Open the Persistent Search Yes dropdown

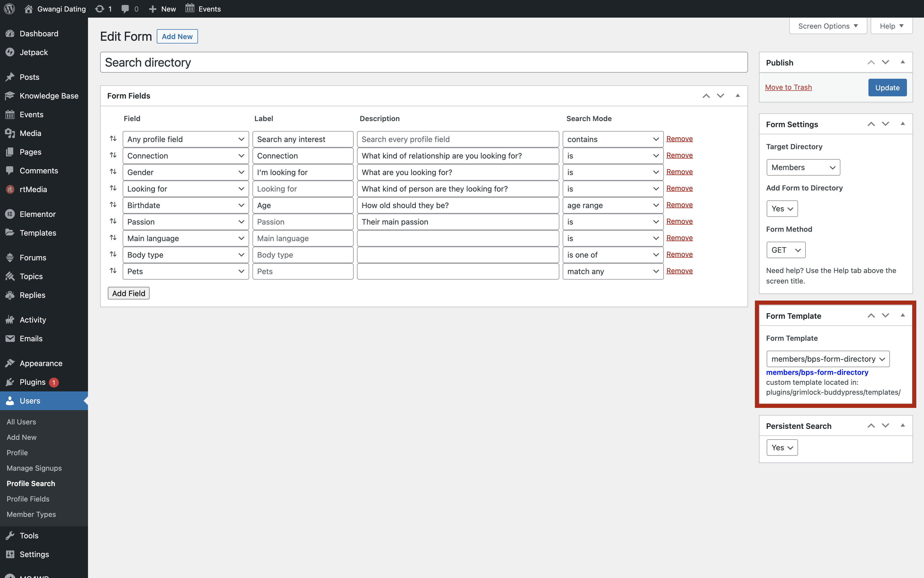pyautogui.click(x=782, y=448)
